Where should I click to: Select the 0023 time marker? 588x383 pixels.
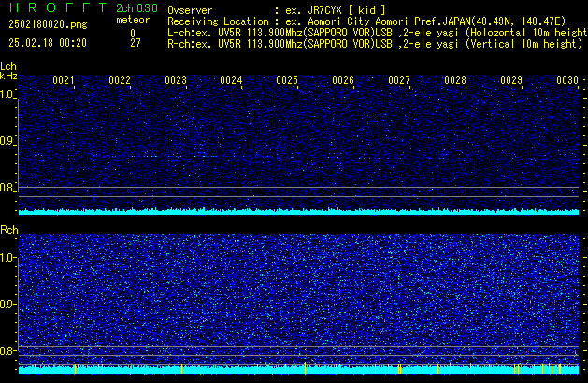click(176, 80)
